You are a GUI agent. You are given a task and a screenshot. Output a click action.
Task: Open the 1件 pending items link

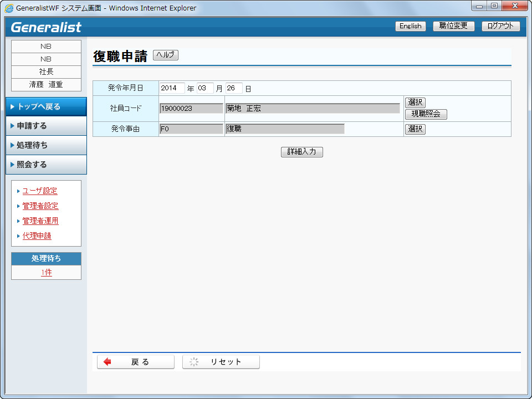(47, 273)
